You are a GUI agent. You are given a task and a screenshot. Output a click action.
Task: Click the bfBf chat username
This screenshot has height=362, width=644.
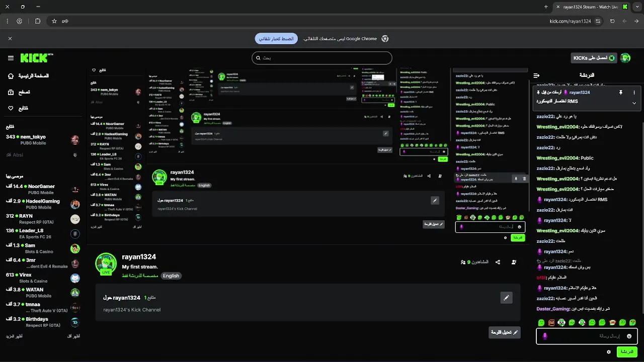[541, 278]
